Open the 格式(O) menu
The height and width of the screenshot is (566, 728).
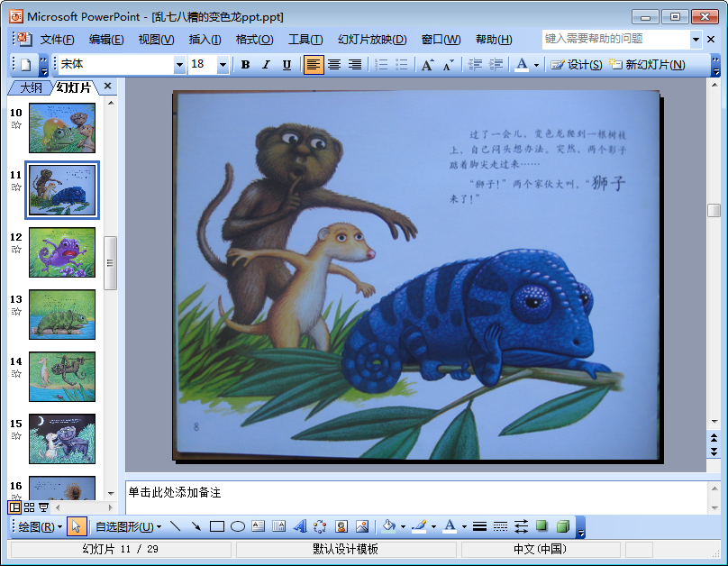[254, 40]
